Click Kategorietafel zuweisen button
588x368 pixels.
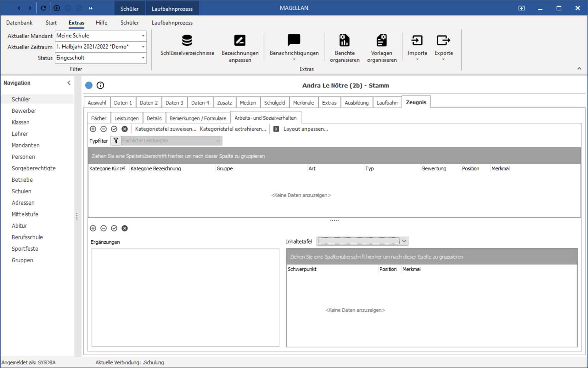click(166, 129)
